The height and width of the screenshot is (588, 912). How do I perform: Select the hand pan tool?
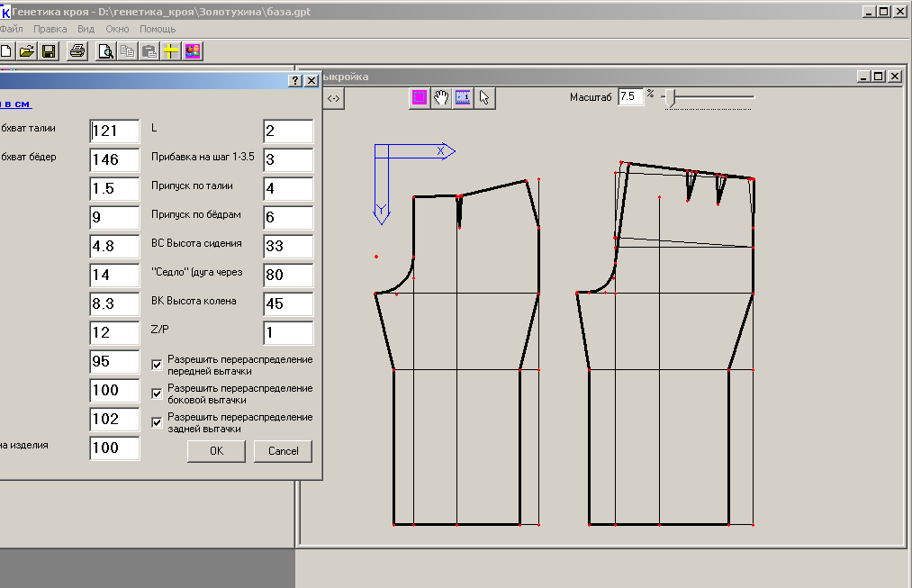(441, 98)
